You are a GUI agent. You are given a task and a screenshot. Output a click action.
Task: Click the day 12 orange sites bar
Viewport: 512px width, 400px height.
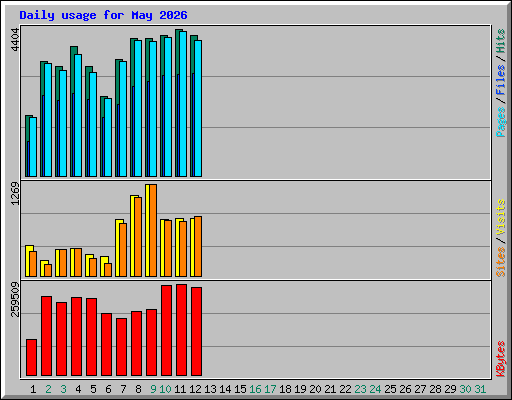pos(198,247)
